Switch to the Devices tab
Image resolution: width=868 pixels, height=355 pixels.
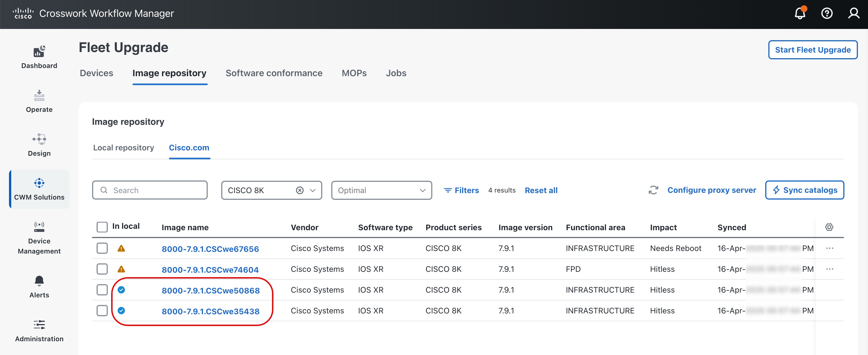[96, 73]
